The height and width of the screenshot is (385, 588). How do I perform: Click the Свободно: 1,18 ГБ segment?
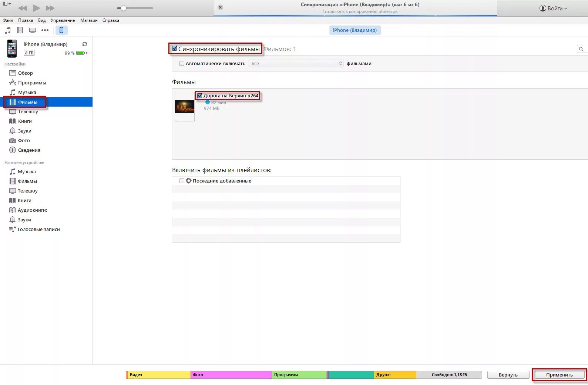[x=449, y=375]
